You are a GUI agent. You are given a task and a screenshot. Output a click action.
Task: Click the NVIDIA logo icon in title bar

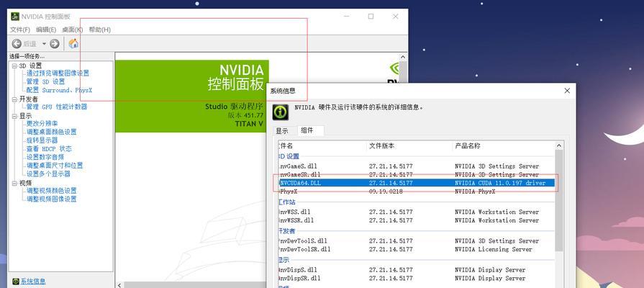click(15, 17)
